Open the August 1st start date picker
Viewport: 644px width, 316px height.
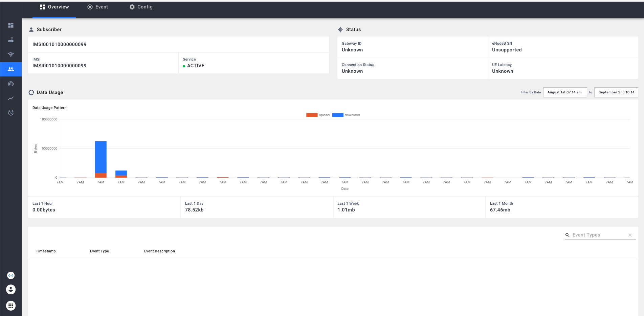click(x=564, y=92)
